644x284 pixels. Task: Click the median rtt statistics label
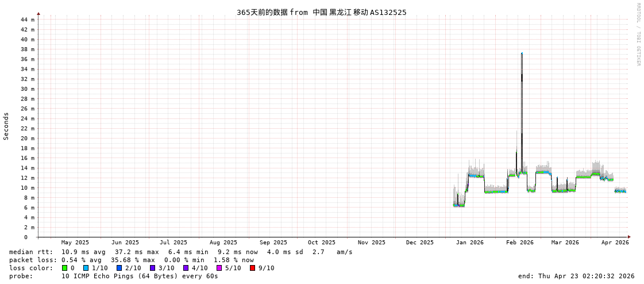tap(31, 252)
